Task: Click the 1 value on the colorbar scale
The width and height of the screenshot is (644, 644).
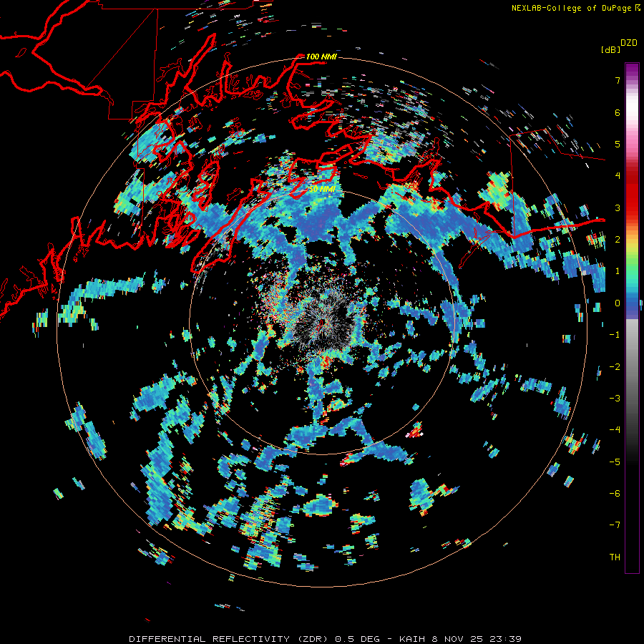Action: click(x=618, y=271)
